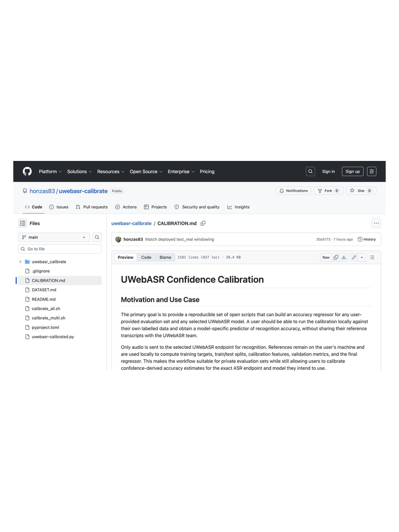
Task: Copy raw file contents icon
Action: coord(336,257)
